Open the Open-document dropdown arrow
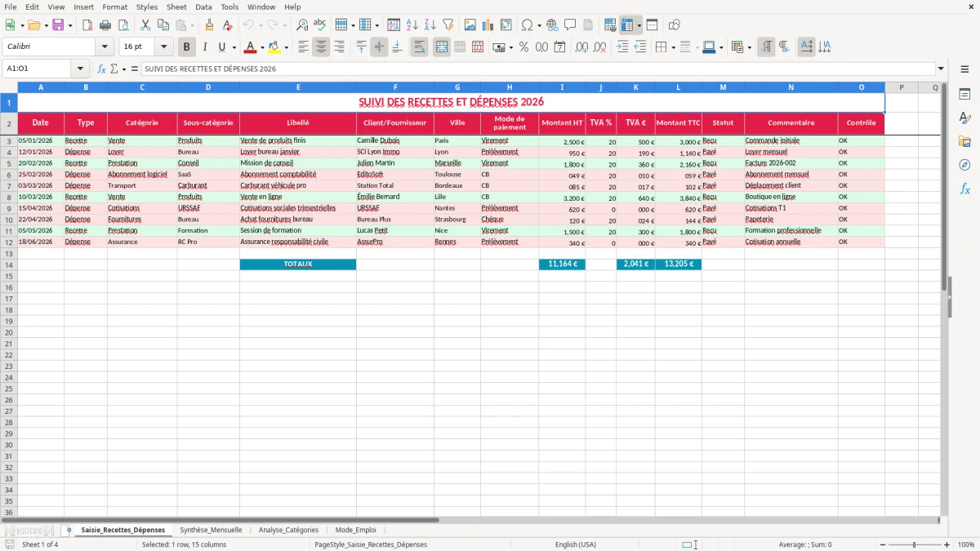Viewport: 980px width, 551px height. (x=45, y=25)
